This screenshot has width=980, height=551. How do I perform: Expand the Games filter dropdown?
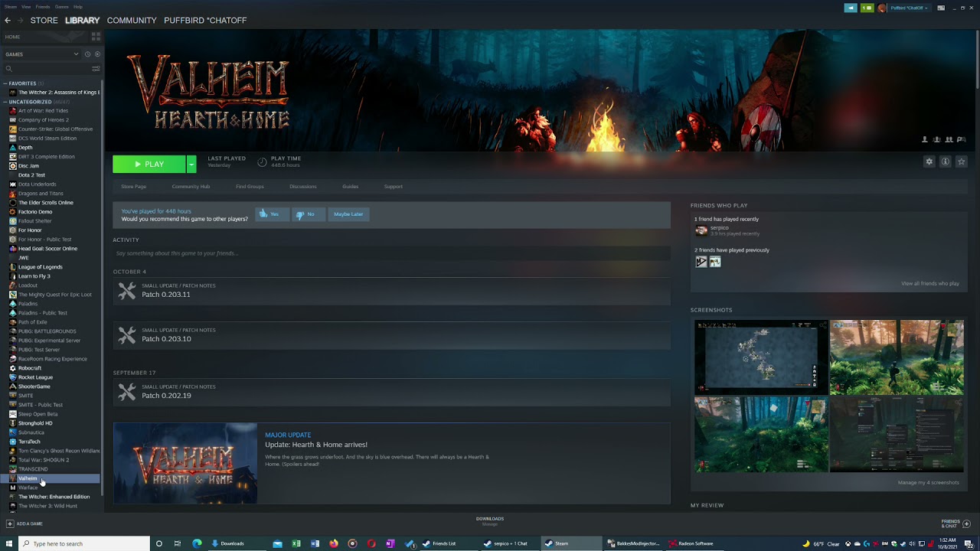coord(76,54)
